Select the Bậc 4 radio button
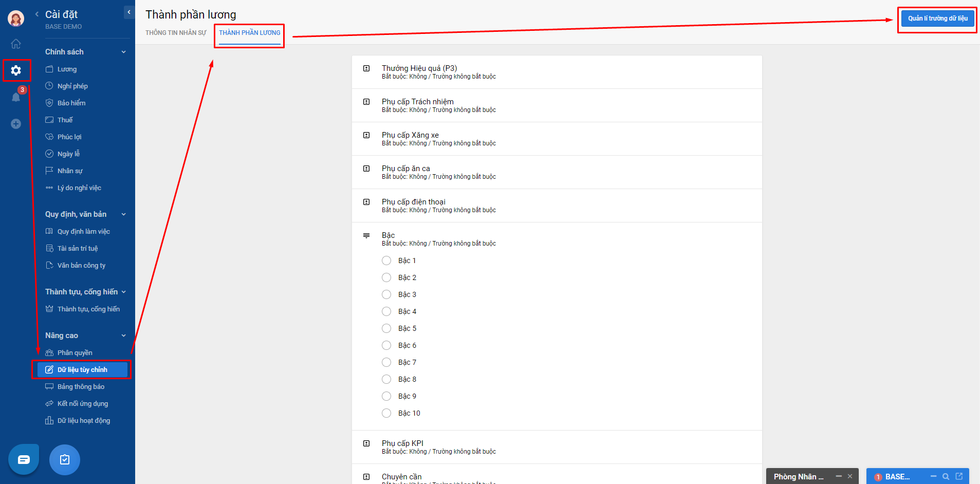The width and height of the screenshot is (980, 484). pyautogui.click(x=386, y=311)
